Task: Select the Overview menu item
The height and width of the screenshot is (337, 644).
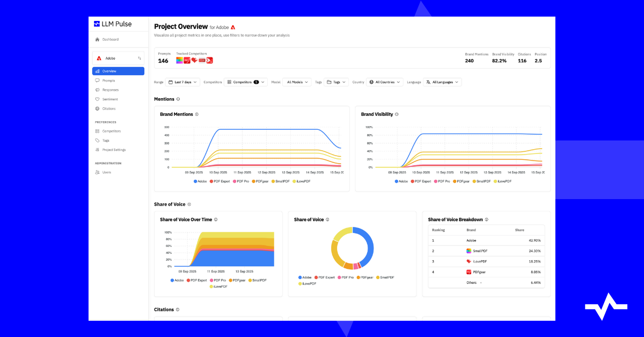Action: [118, 71]
